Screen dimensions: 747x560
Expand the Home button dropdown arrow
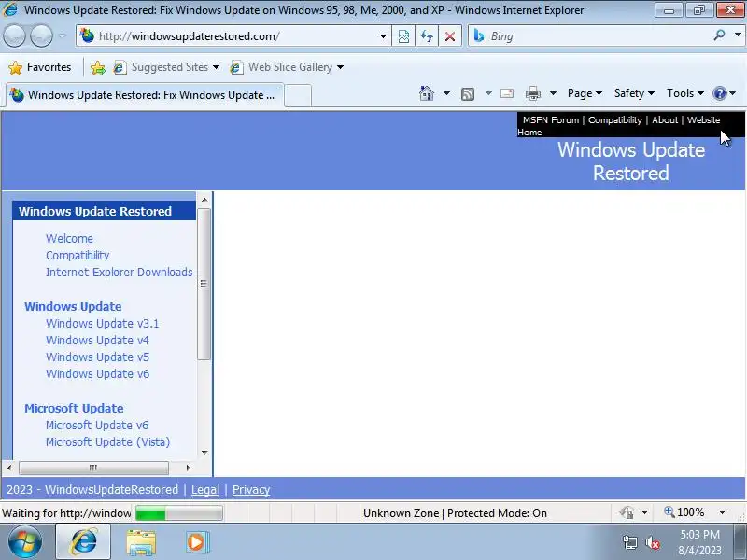pyautogui.click(x=446, y=93)
